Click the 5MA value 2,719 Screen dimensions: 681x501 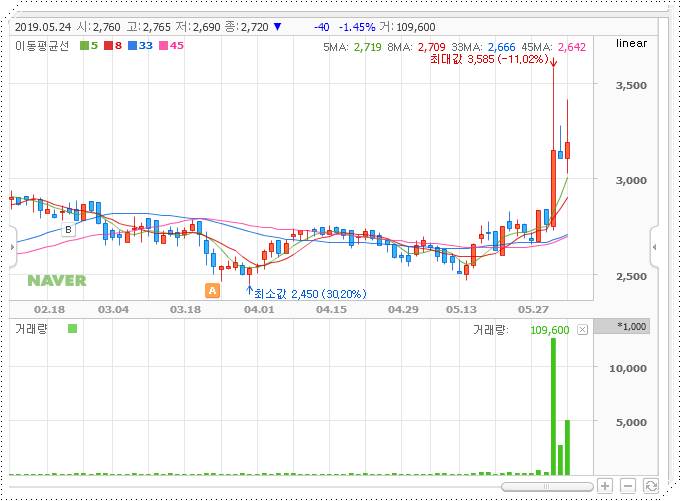coord(367,47)
